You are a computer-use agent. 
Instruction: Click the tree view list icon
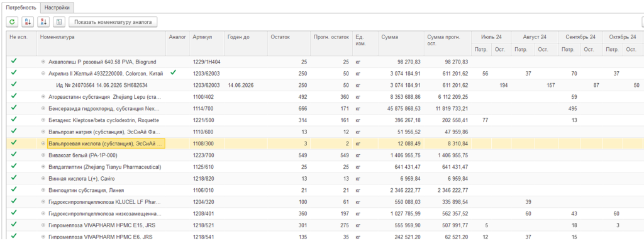point(58,22)
